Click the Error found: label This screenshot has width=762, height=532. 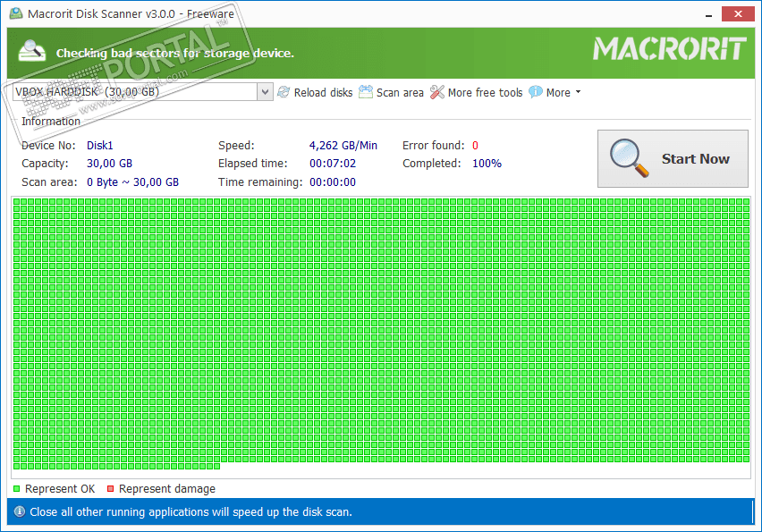434,145
